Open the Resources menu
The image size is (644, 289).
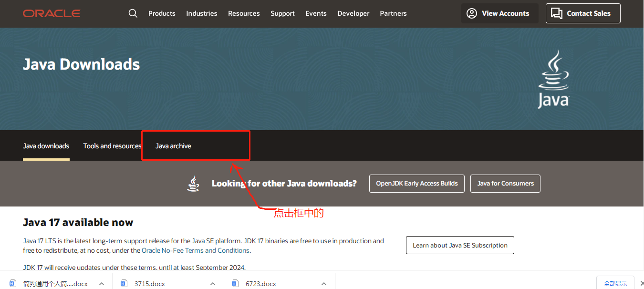244,13
